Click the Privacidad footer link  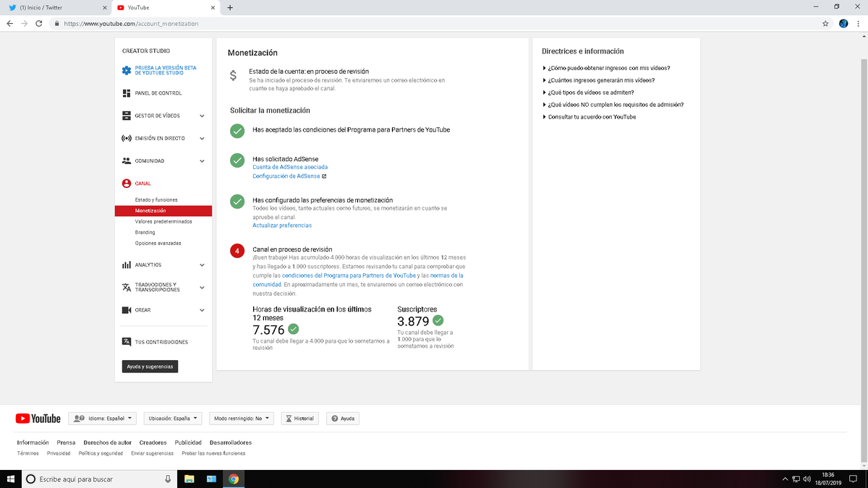[x=59, y=453]
